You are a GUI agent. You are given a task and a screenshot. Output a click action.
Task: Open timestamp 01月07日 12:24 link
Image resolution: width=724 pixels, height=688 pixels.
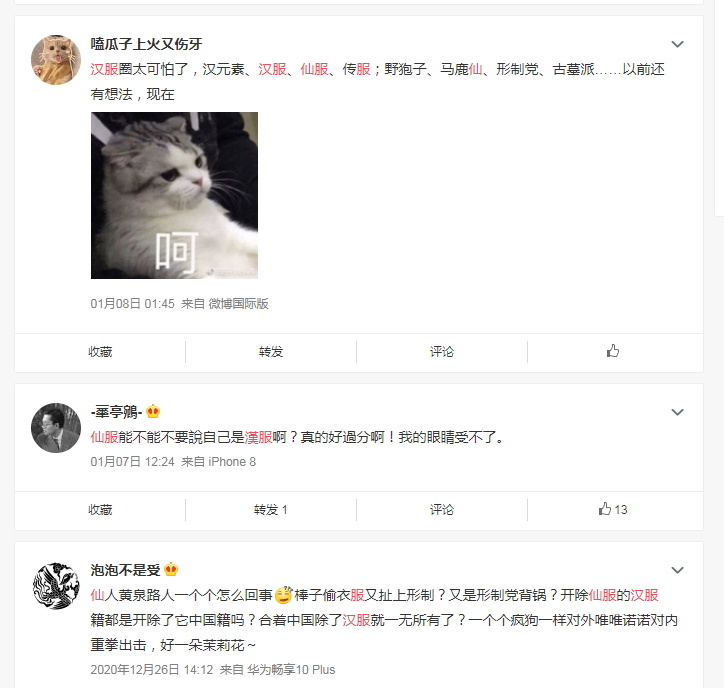[x=133, y=462]
